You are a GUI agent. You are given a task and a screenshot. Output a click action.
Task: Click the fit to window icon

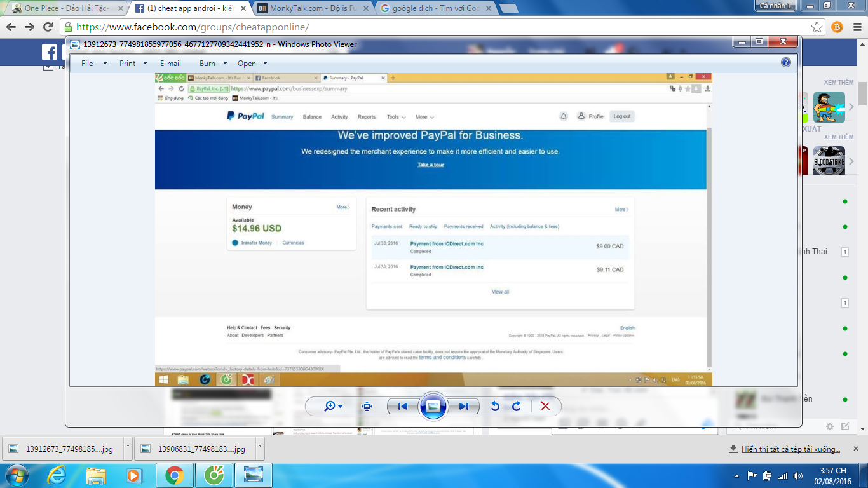(x=367, y=407)
